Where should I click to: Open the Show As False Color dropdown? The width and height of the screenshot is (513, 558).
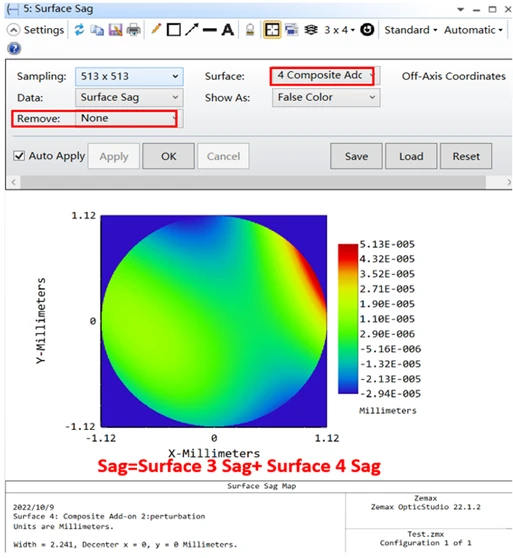pos(326,98)
